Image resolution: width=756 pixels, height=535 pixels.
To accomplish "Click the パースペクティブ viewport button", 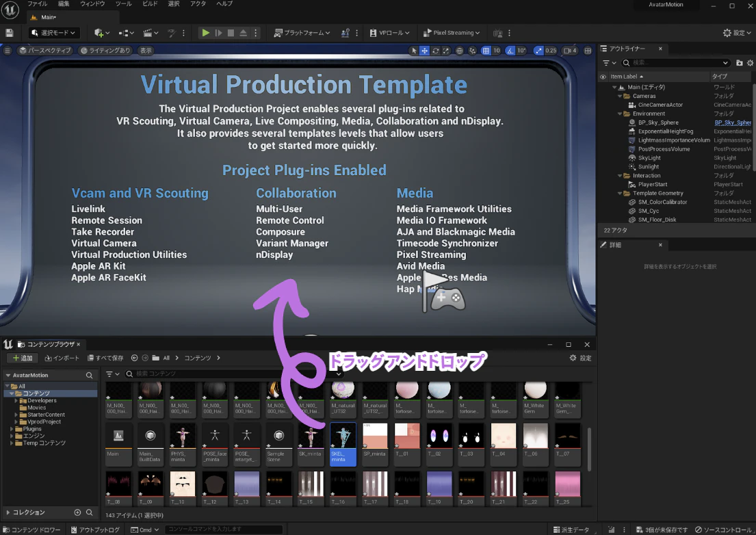I will [x=45, y=51].
